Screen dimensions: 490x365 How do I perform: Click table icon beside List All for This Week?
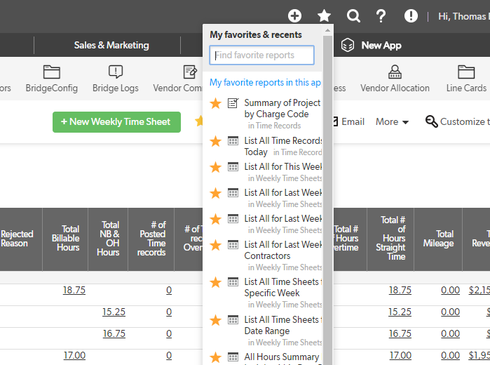coord(233,166)
